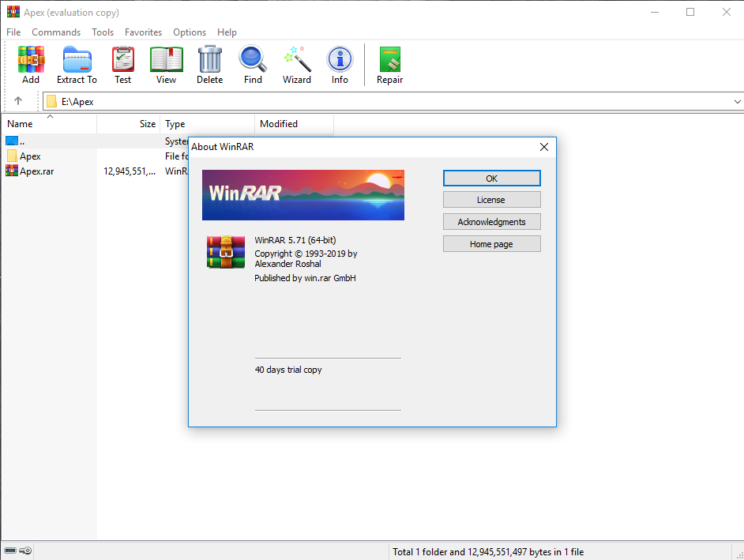Click the 'WinRAR 5.71 (64-bit)' version text
This screenshot has height=560, width=744.
coord(295,240)
